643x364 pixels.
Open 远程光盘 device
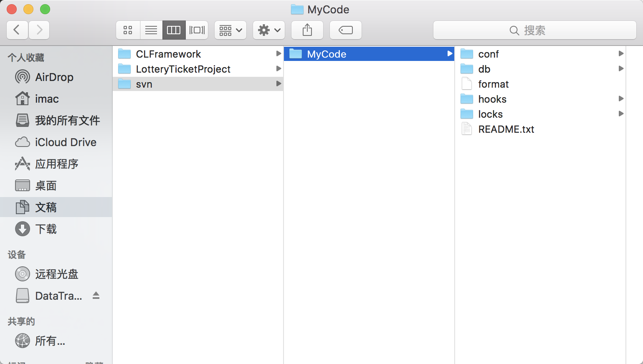point(56,274)
